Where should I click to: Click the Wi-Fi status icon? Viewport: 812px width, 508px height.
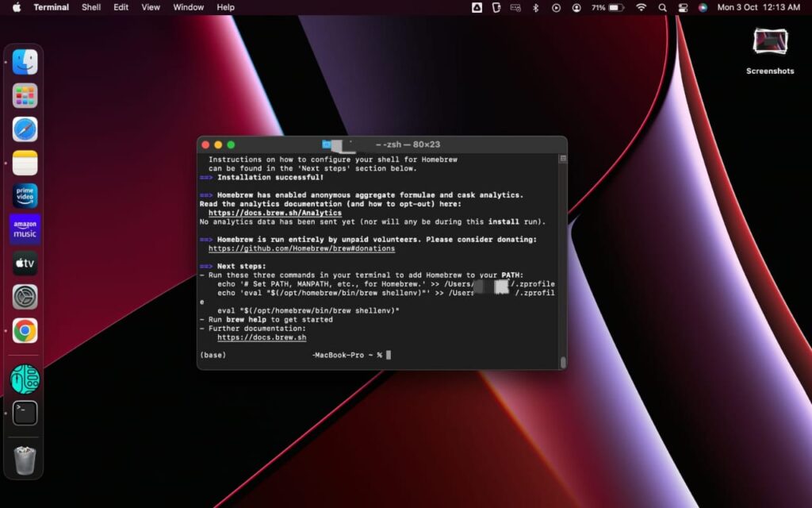click(x=641, y=7)
